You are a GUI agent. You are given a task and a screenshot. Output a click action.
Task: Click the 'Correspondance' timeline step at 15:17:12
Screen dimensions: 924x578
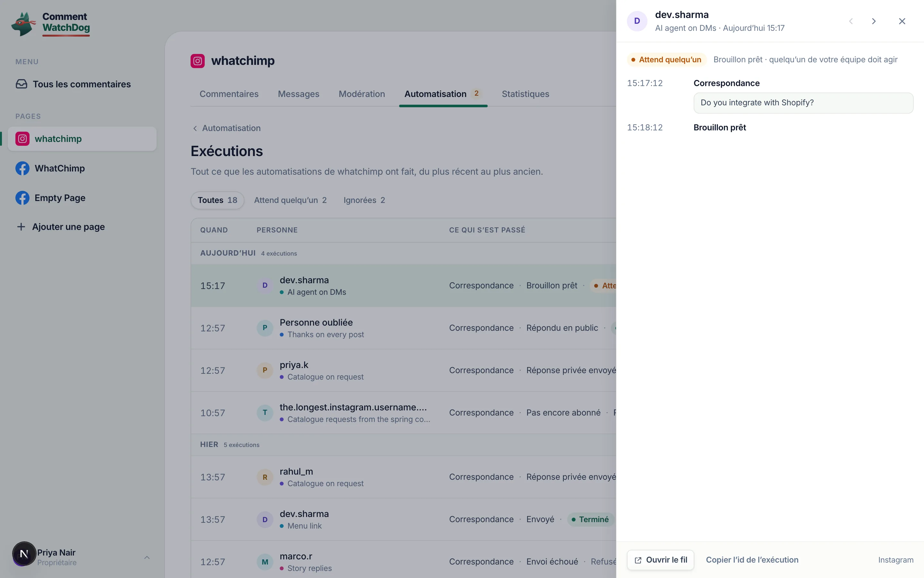tap(726, 83)
